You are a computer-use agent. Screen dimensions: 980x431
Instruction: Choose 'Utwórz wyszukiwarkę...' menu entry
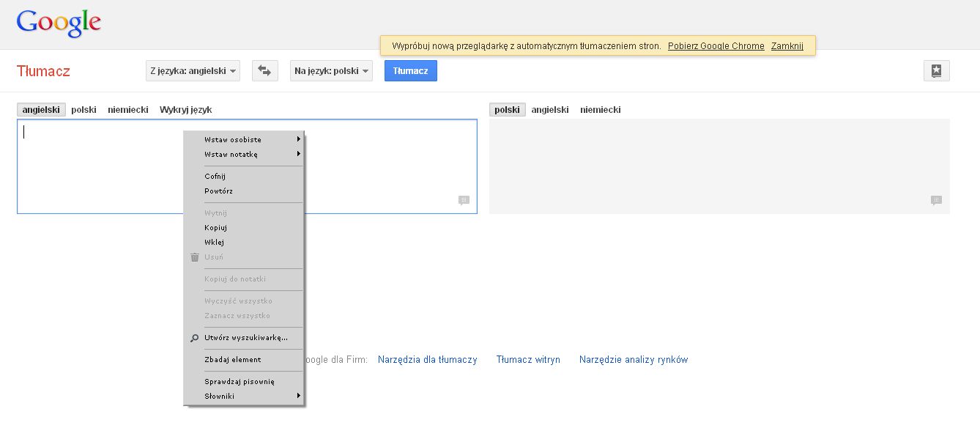coord(244,338)
